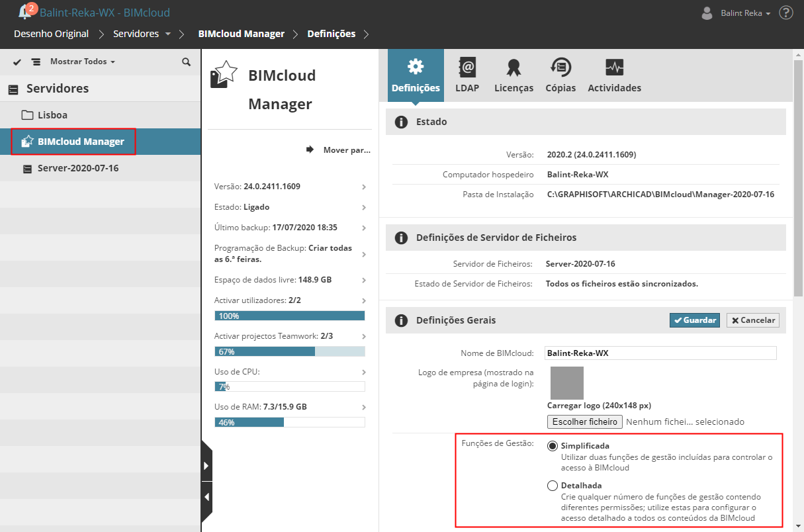Click the 7% CPU usage bar
804x532 pixels.
[x=290, y=386]
